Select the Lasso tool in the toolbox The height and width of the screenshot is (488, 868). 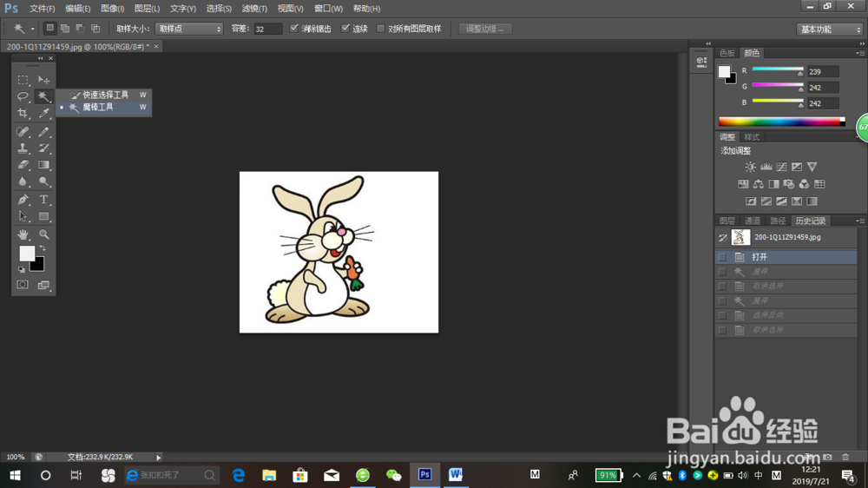pos(23,96)
